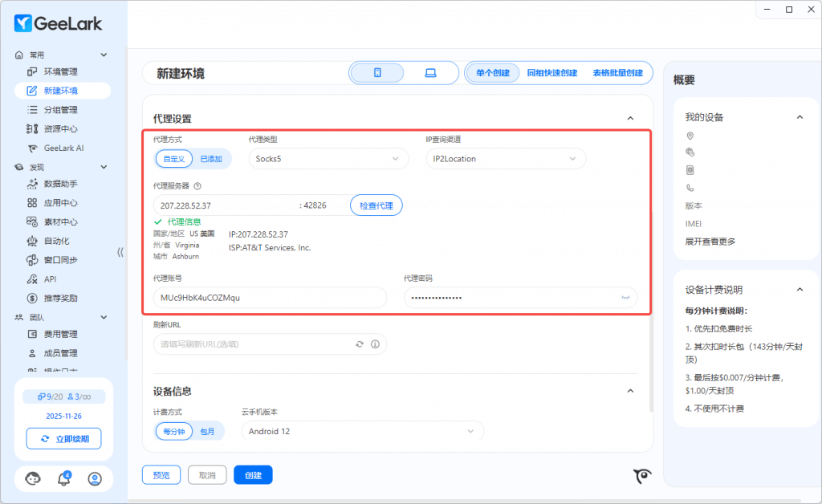Open the notification bell icon
Viewport: 822px width, 504px height.
tap(64, 479)
